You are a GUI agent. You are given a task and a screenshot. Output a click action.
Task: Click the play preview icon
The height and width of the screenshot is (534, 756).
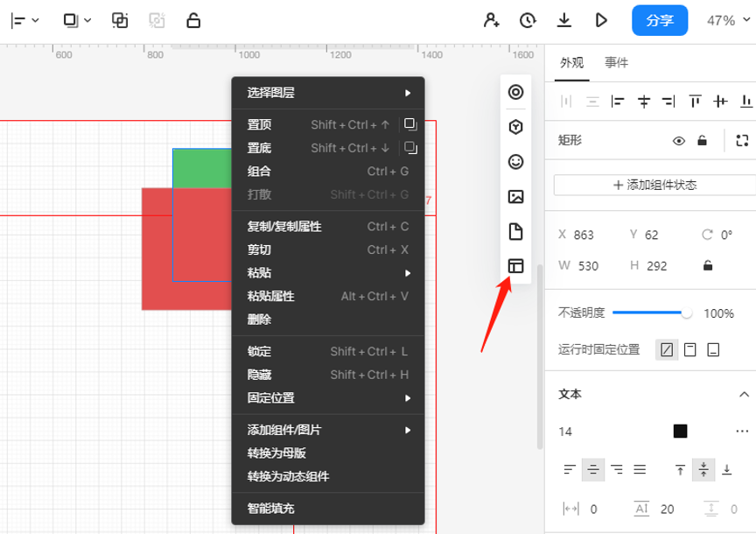pos(601,20)
